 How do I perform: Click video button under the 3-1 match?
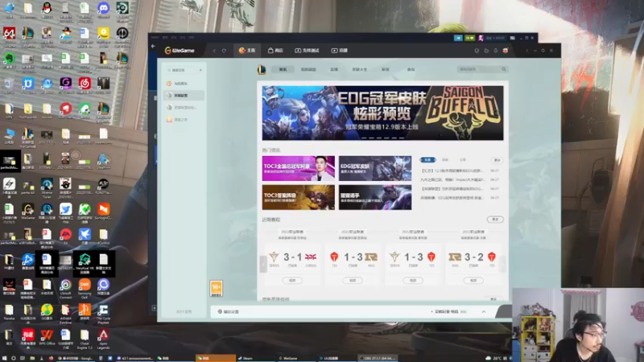[x=292, y=280]
